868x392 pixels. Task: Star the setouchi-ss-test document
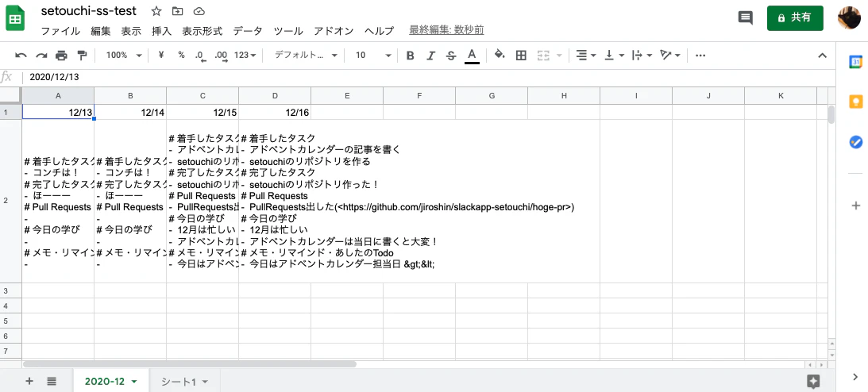156,12
